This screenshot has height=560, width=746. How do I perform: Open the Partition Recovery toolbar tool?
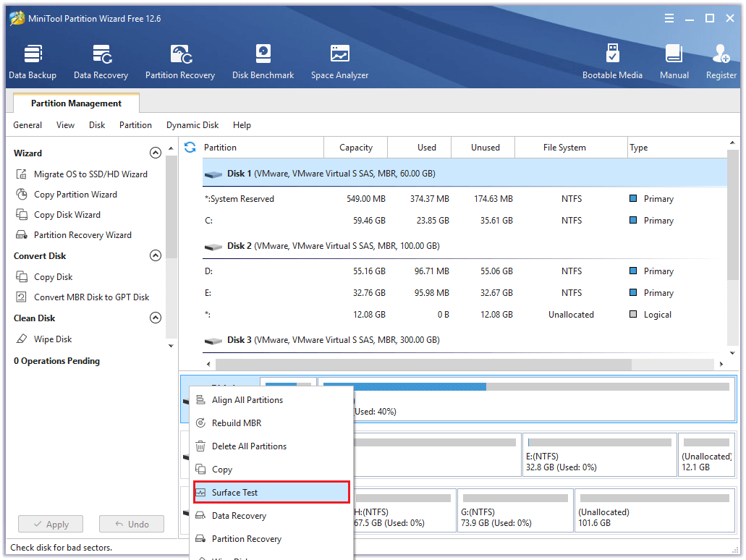click(x=180, y=61)
